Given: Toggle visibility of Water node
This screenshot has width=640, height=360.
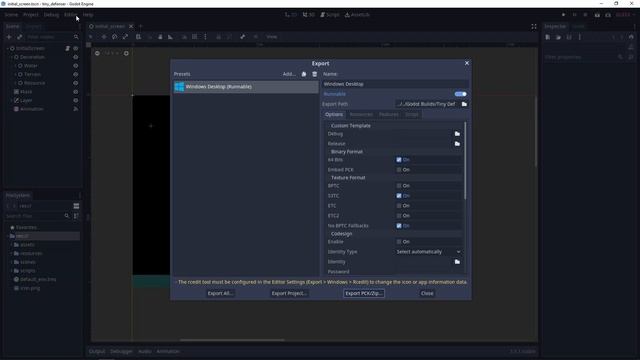Looking at the screenshot, I should (76, 66).
